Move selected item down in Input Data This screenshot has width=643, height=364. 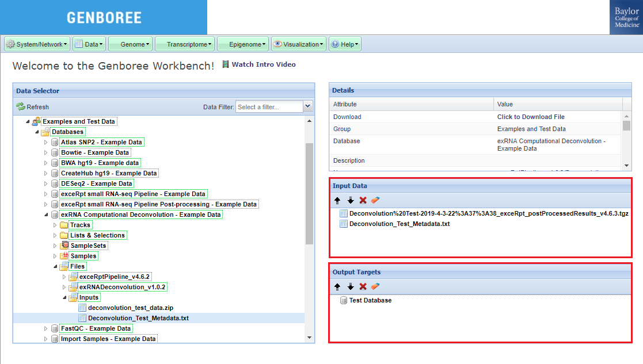[350, 200]
